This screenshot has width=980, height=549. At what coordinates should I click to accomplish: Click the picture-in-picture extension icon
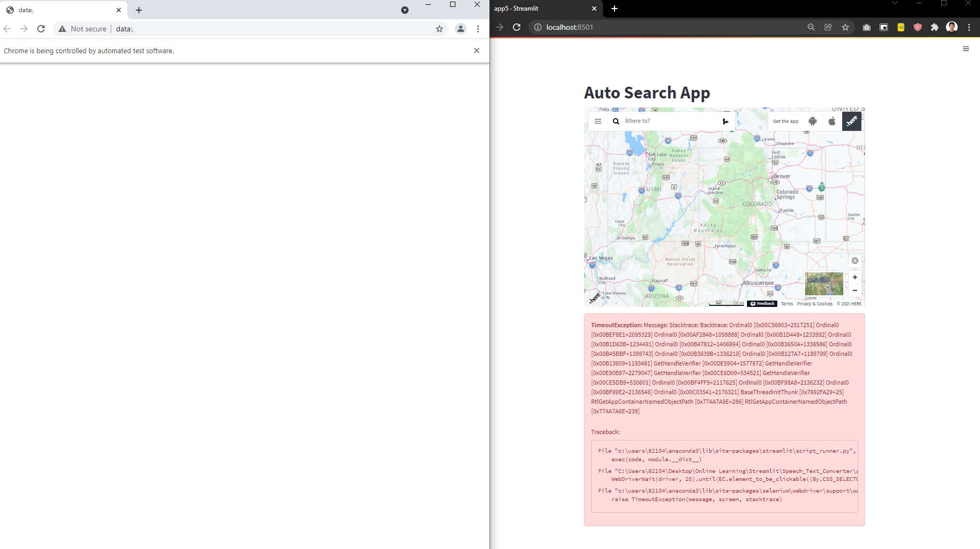[x=884, y=27]
